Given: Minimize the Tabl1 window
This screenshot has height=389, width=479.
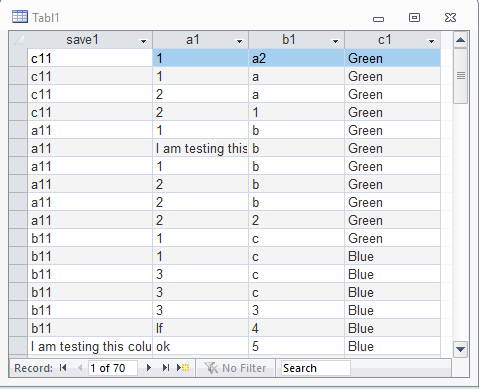Looking at the screenshot, I should point(378,19).
